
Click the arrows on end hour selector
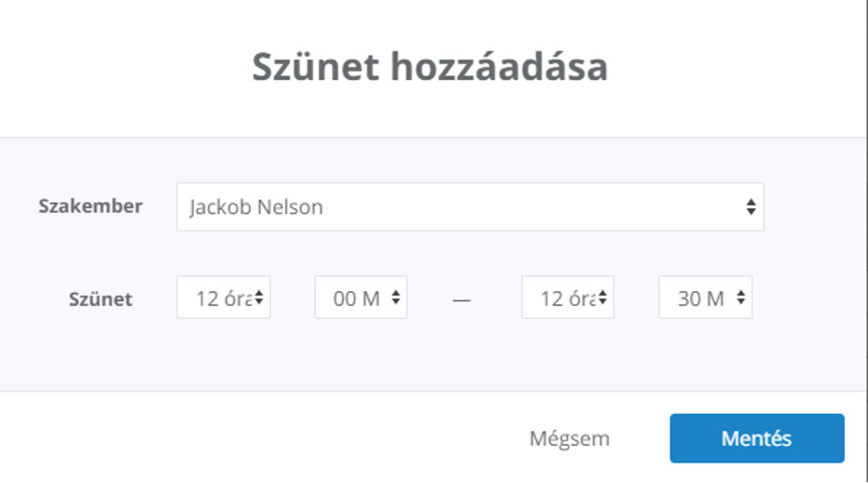(602, 297)
